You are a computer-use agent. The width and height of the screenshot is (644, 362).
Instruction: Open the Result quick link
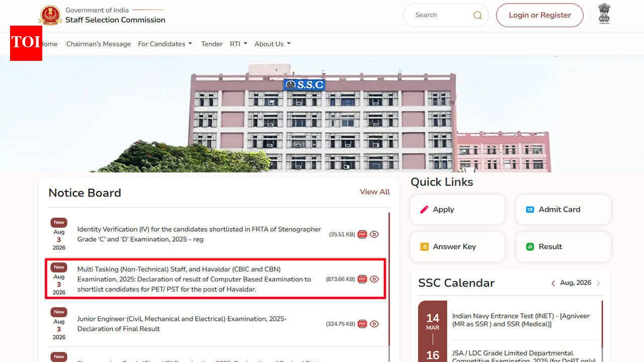[563, 247]
